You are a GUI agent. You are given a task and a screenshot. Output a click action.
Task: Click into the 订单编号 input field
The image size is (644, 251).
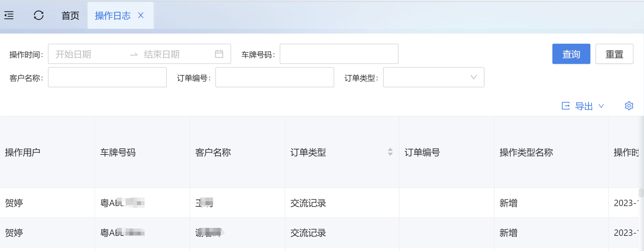[x=274, y=77]
